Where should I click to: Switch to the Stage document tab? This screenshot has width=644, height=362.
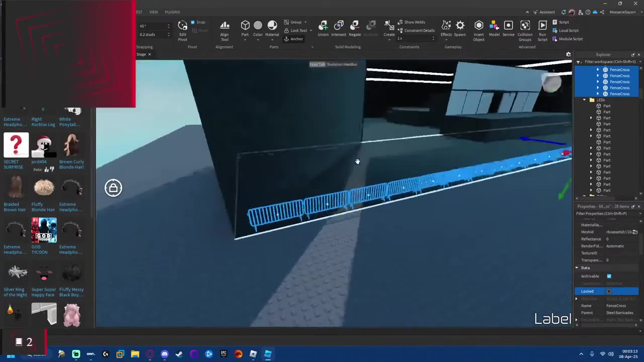coord(141,54)
